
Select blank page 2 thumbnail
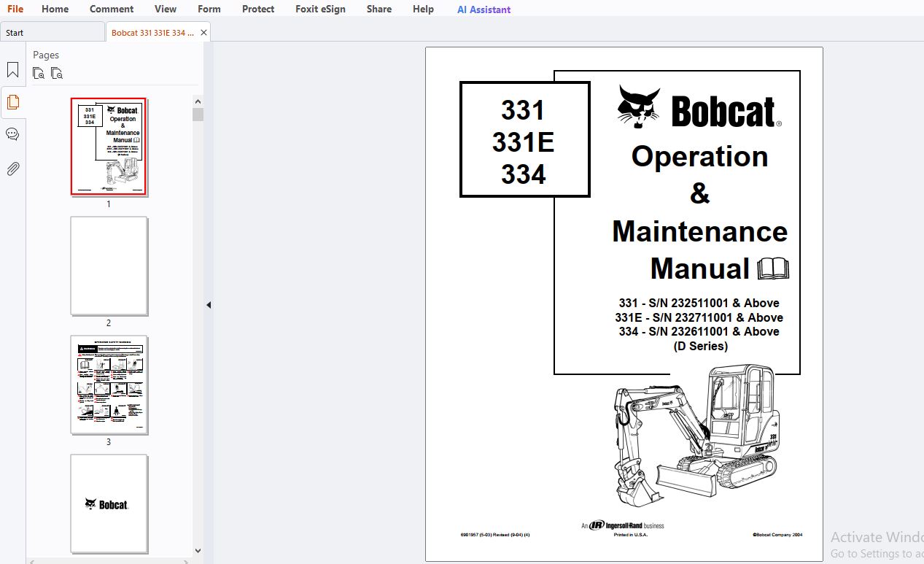click(109, 266)
